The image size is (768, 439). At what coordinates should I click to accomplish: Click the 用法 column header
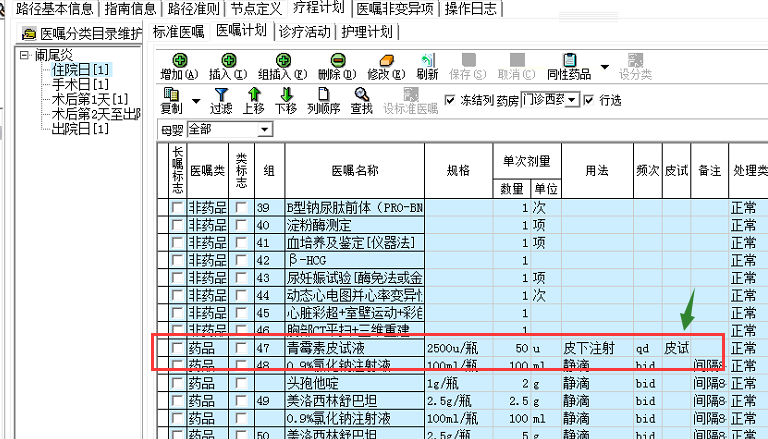point(597,171)
